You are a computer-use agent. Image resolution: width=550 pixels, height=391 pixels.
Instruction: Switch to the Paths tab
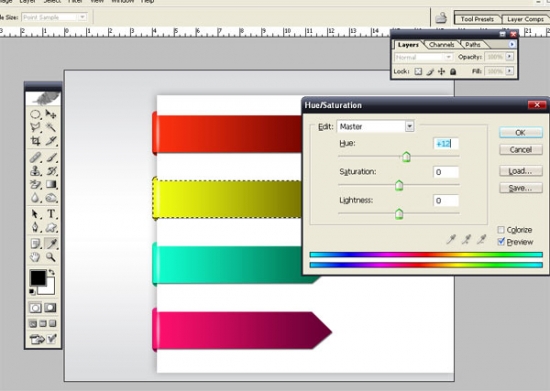473,45
